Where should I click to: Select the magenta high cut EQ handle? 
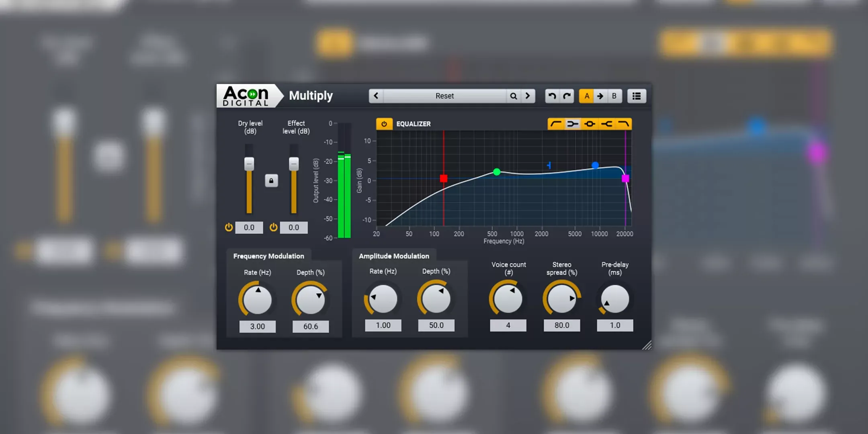click(625, 178)
